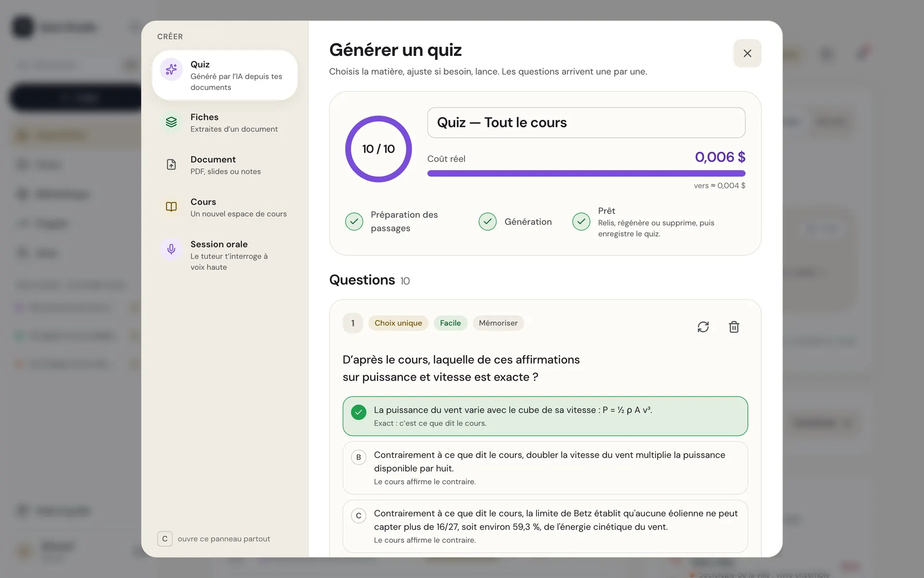Click the Mémoriser tag
This screenshot has width=924, height=578.
(x=498, y=323)
